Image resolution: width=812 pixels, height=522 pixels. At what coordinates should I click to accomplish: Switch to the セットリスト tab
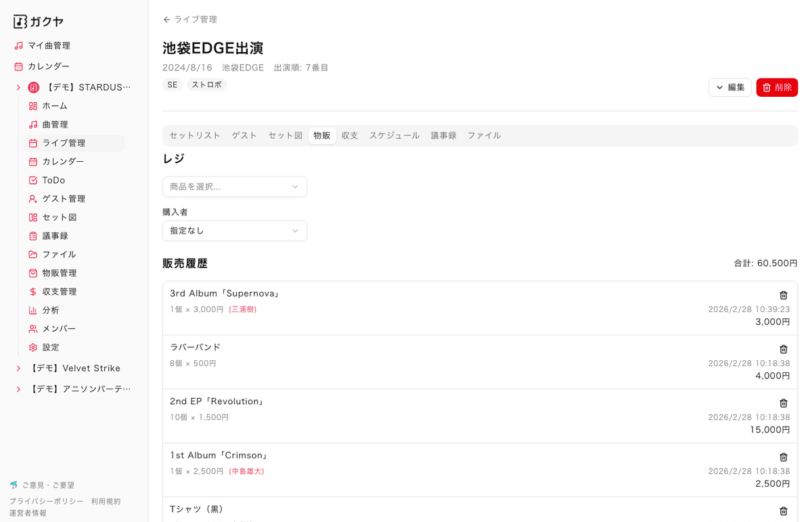tap(194, 135)
